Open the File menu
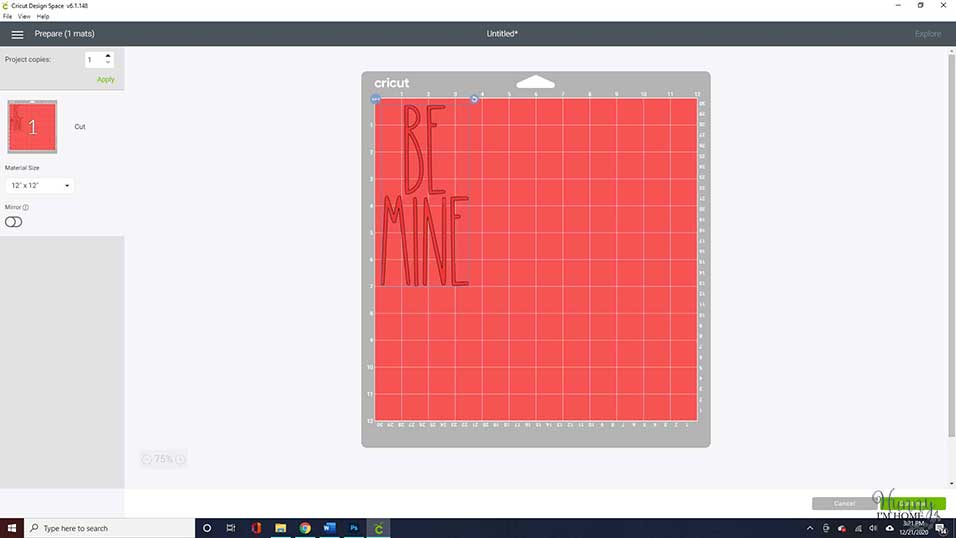The image size is (956, 538). click(7, 16)
